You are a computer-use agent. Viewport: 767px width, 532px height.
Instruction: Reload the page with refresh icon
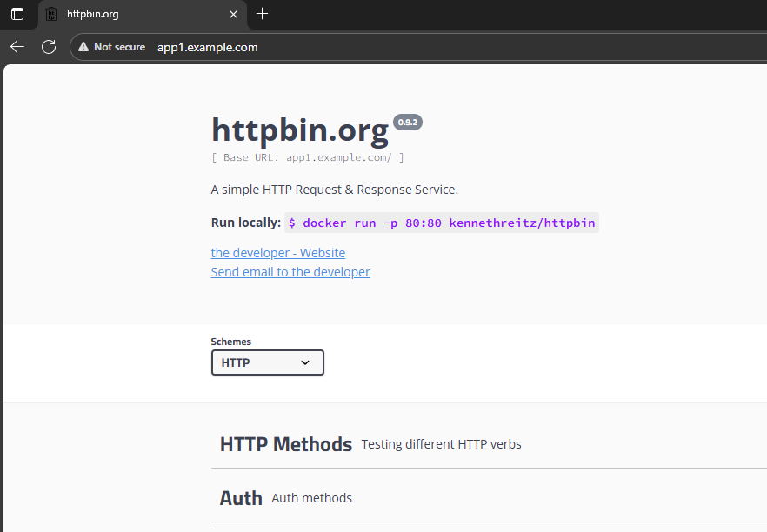point(49,47)
